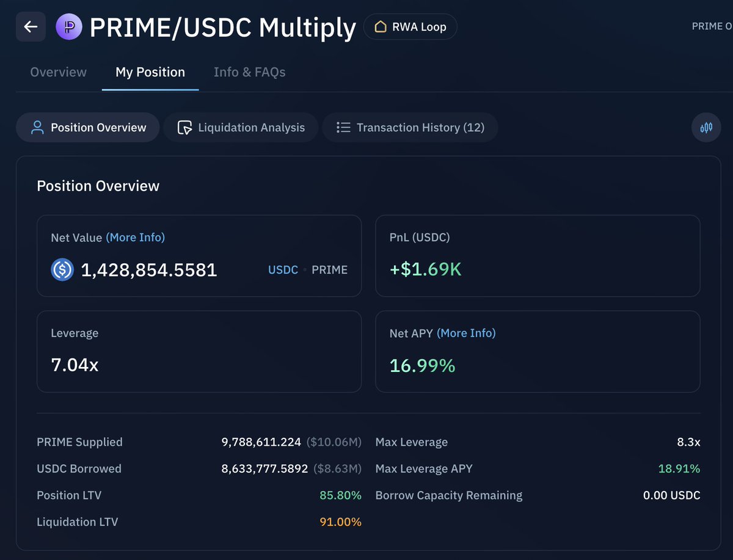Click the candlestick chart icon button
Viewport: 733px width, 560px height.
706,128
